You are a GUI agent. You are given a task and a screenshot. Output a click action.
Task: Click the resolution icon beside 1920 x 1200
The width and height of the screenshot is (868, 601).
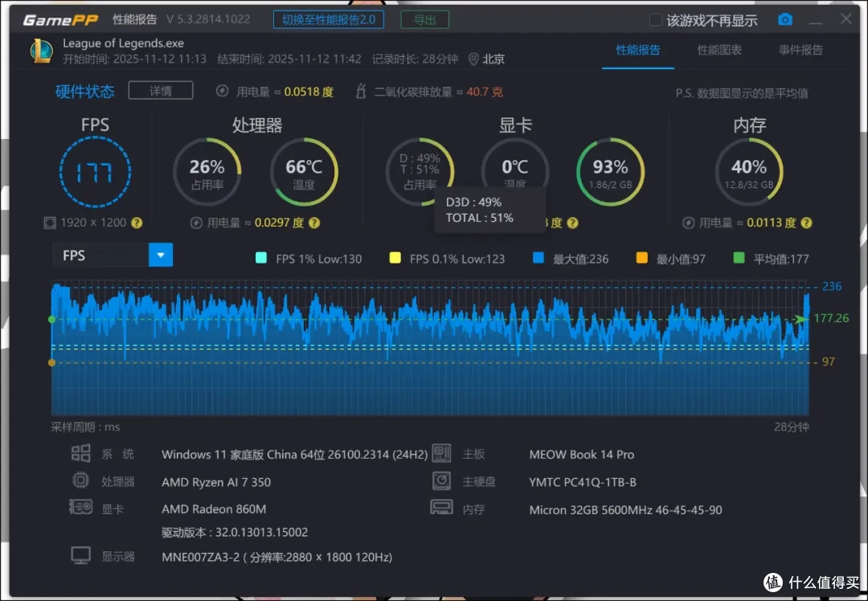50,223
